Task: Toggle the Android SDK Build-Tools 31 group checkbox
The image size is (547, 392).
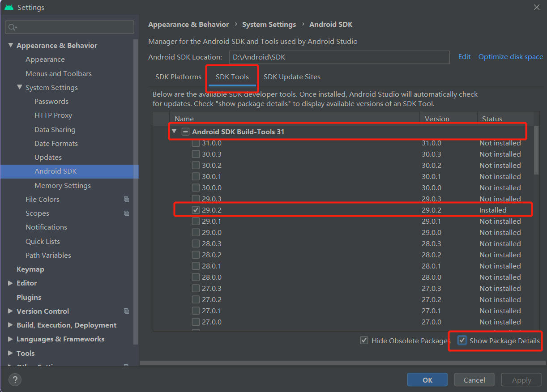Action: pyautogui.click(x=185, y=132)
